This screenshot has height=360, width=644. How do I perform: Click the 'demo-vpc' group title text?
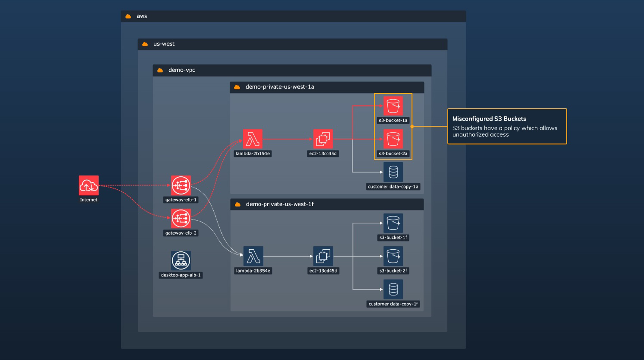tap(182, 70)
